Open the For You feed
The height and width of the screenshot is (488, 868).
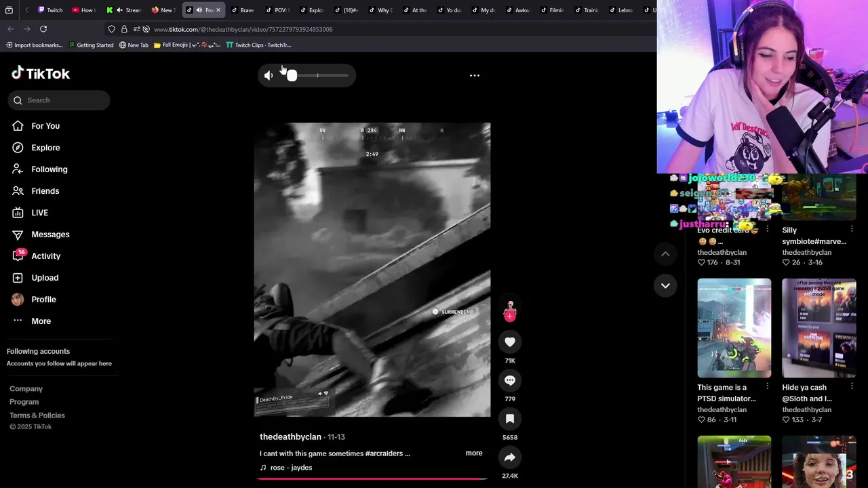point(45,126)
